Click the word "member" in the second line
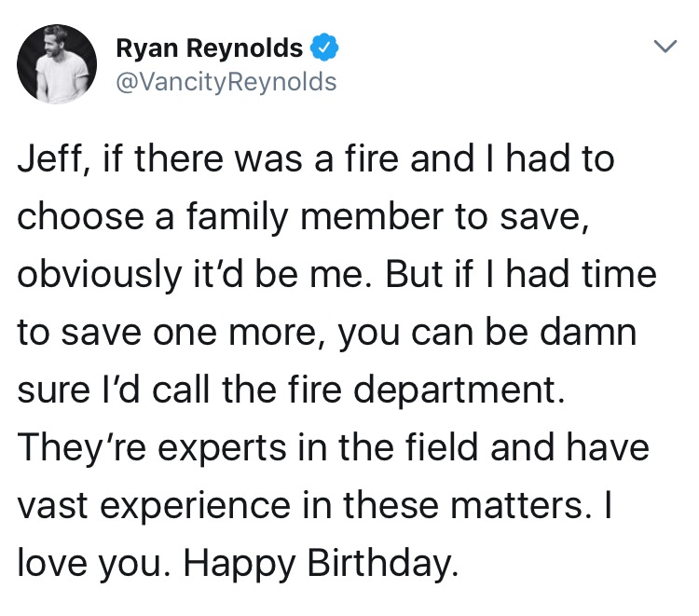 click(371, 217)
